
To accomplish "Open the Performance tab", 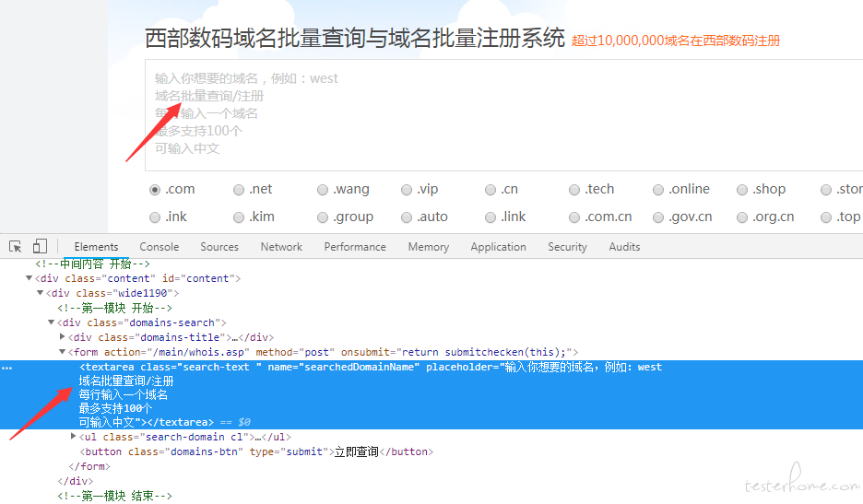I will click(x=355, y=247).
